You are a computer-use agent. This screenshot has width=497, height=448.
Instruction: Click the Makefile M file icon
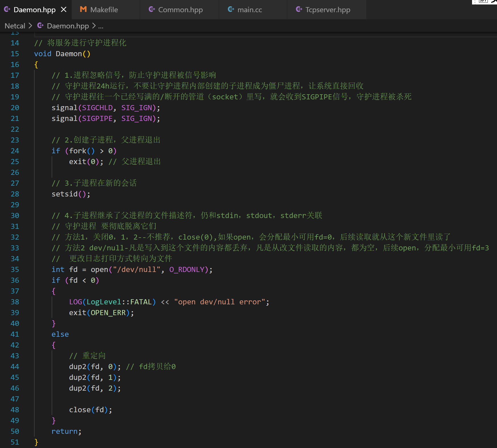pos(83,9)
